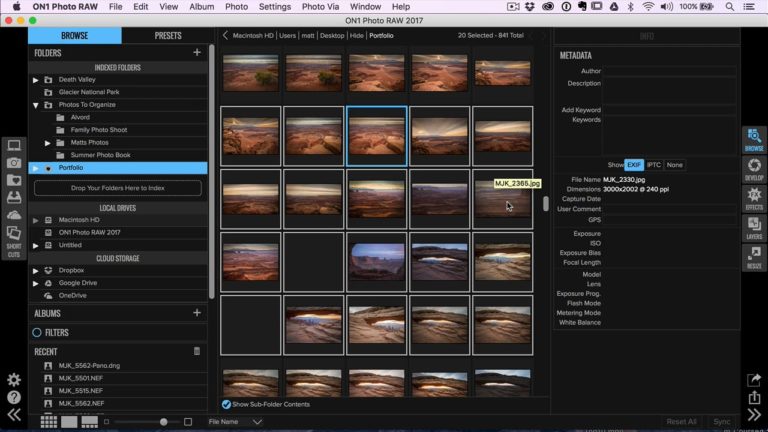Add a new folder with plus button
Screen dimensions: 768x432
[197, 52]
